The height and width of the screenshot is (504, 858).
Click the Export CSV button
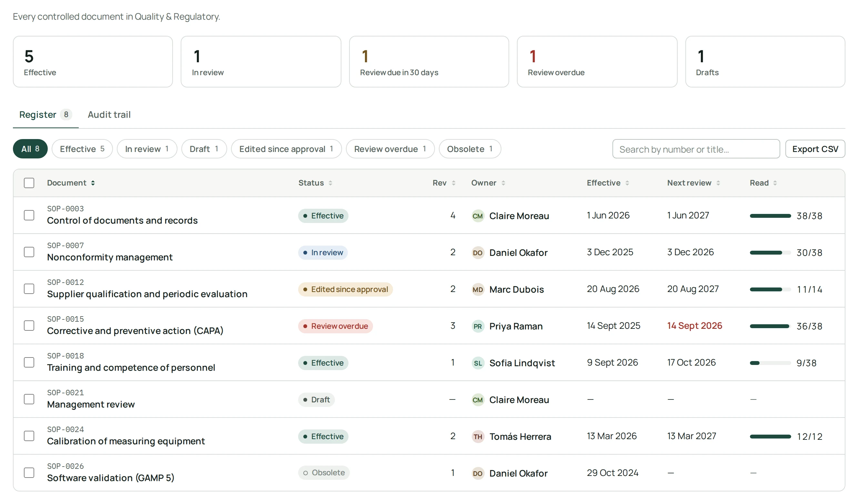tap(815, 149)
